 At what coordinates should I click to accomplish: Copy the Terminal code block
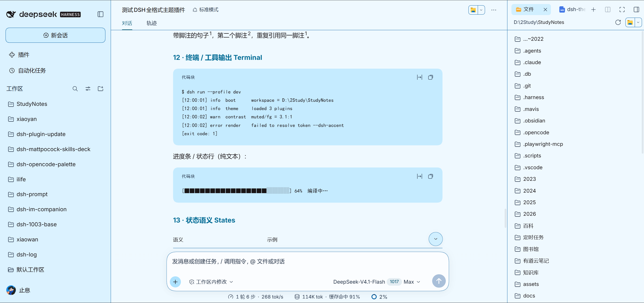[431, 77]
